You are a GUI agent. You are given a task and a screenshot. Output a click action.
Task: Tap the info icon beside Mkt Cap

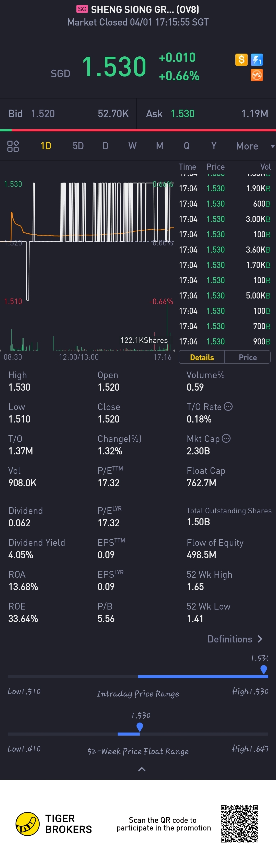click(x=226, y=438)
